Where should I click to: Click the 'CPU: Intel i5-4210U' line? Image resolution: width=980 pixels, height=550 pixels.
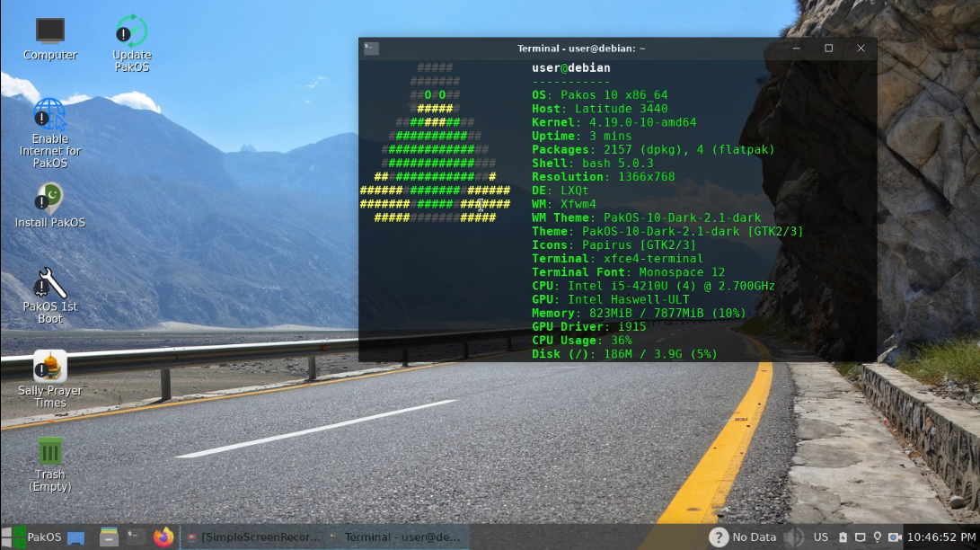coord(653,287)
